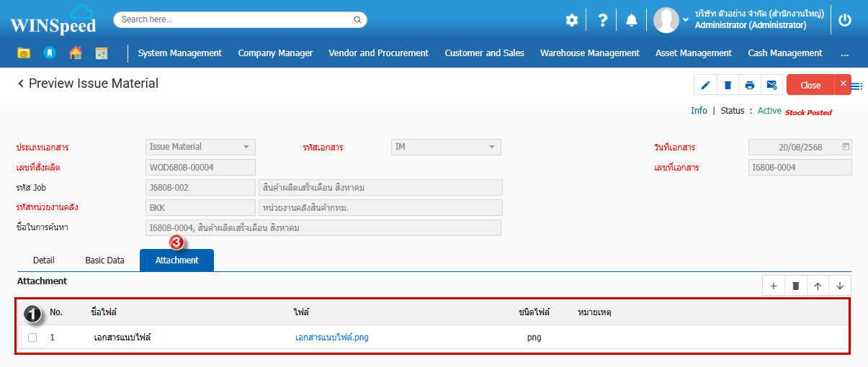Viewport: 868px width, 367px height.
Task: Go back using Preview Issue Material arrow
Action: click(21, 84)
